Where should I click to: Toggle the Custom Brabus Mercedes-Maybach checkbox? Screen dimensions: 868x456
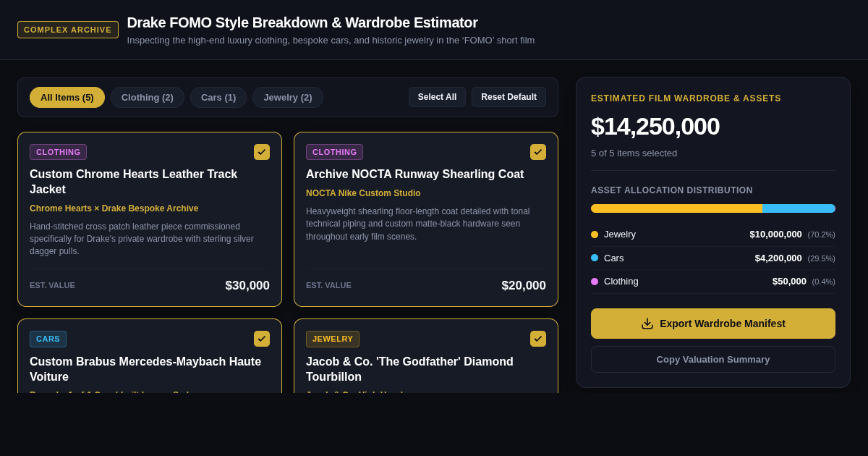262,339
